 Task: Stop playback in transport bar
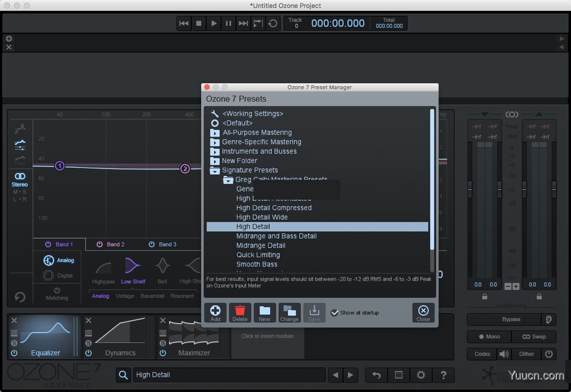tap(199, 23)
